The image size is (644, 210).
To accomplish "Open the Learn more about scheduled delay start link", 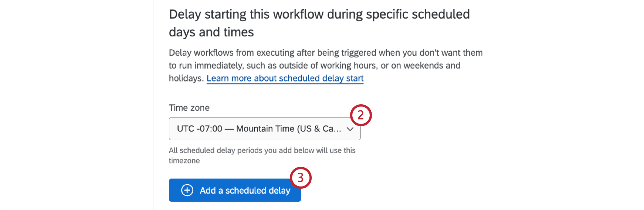I will [285, 78].
